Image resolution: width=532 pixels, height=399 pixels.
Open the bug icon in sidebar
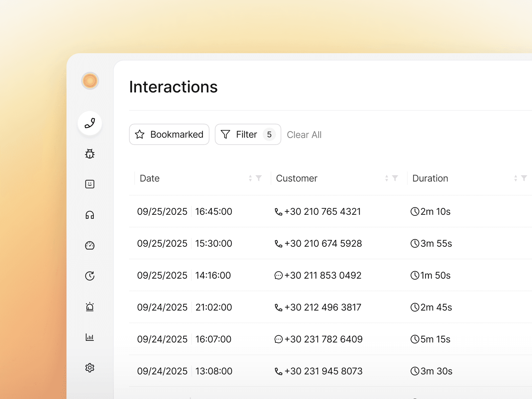tap(90, 154)
